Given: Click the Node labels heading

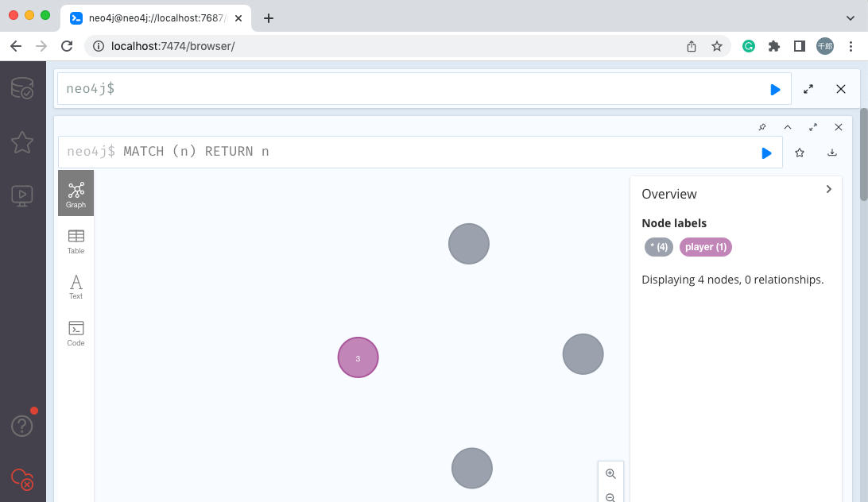Looking at the screenshot, I should (674, 223).
